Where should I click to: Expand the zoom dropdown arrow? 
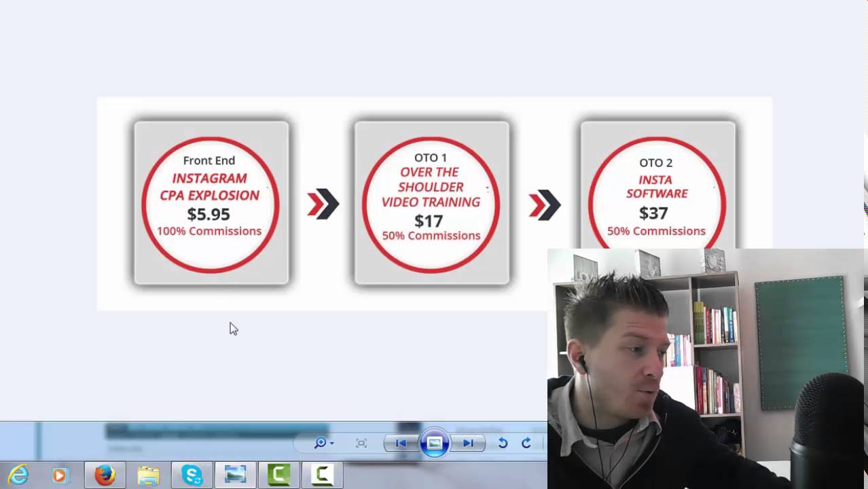pyautogui.click(x=331, y=443)
